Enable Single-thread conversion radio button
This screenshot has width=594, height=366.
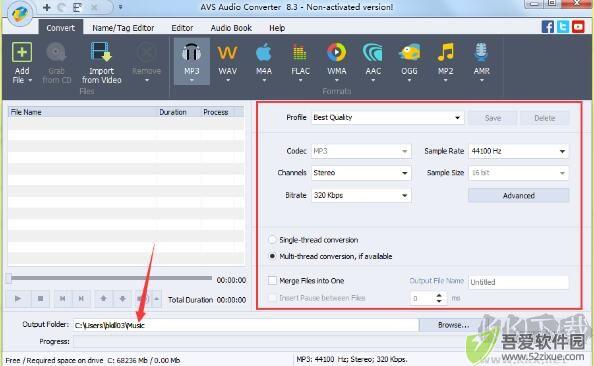coord(272,240)
